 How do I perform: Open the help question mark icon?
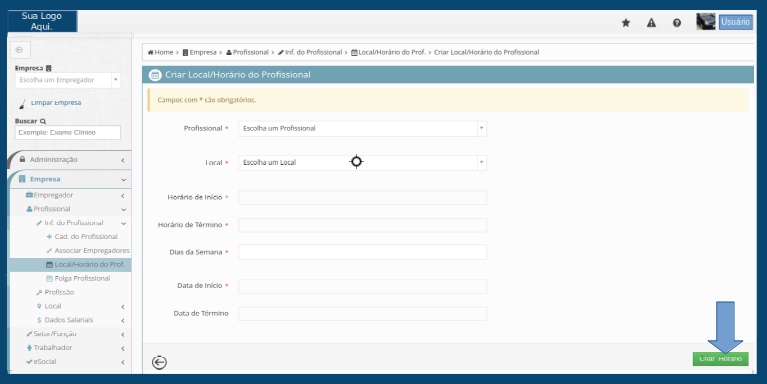click(677, 23)
